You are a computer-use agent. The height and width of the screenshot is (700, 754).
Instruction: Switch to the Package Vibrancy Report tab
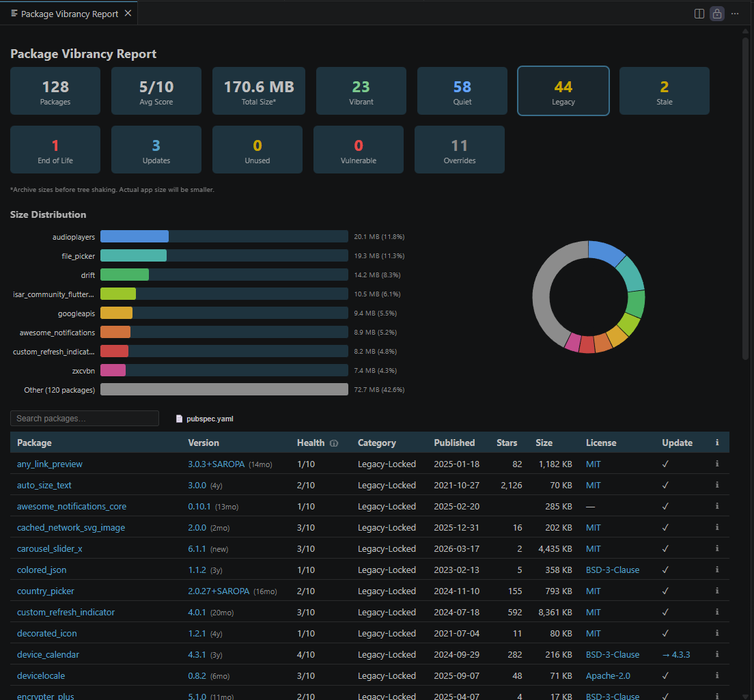[x=69, y=14]
